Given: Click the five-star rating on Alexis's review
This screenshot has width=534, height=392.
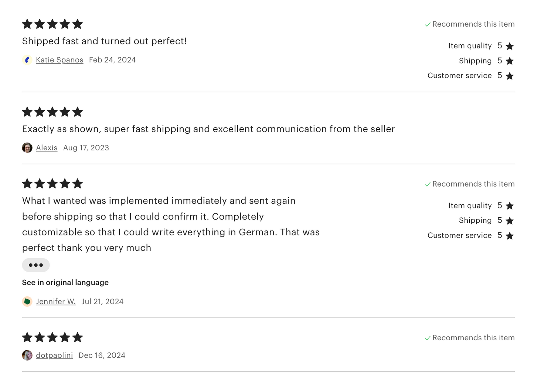Looking at the screenshot, I should pos(52,112).
